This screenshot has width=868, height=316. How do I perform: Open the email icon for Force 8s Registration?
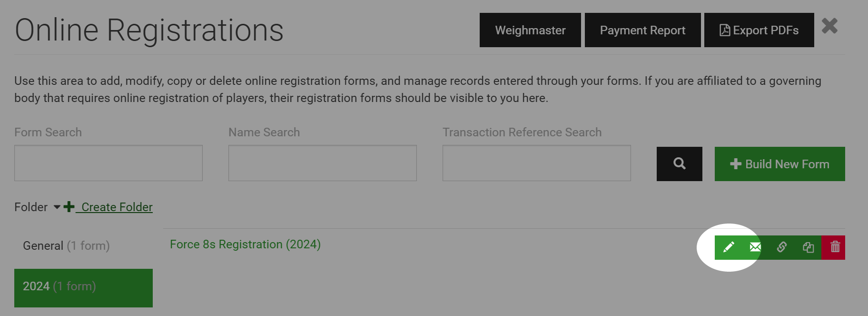click(754, 247)
